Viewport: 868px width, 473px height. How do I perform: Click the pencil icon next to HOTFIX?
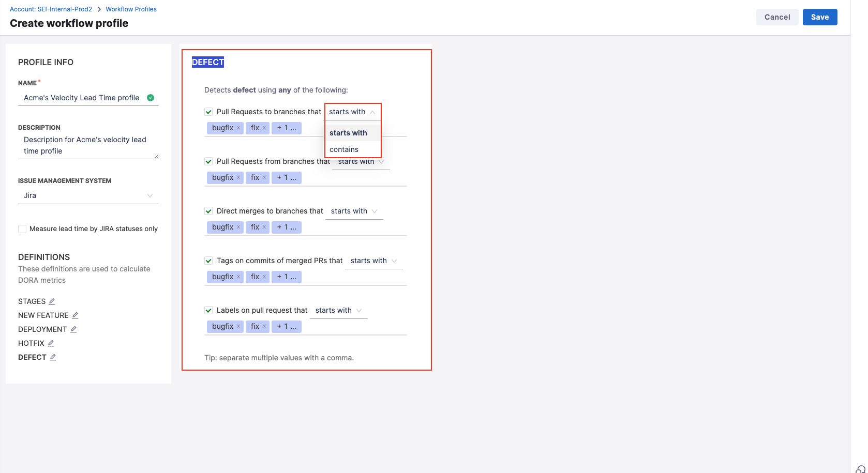(x=51, y=343)
